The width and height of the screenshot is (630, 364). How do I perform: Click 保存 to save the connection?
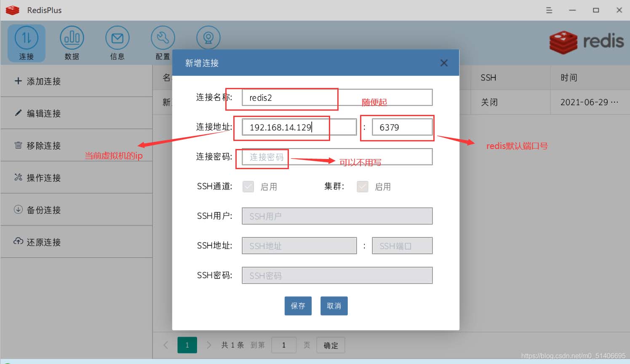pyautogui.click(x=298, y=306)
